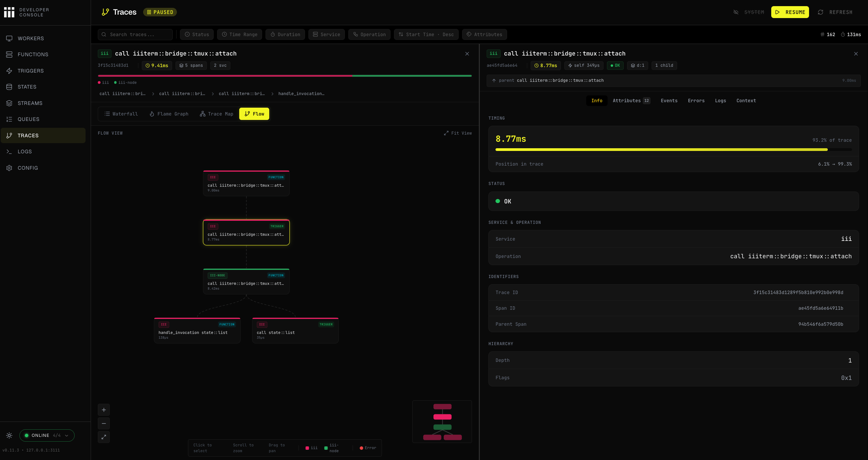Select the handle_invocation state::list node
This screenshot has height=460, width=868.
pos(197,331)
